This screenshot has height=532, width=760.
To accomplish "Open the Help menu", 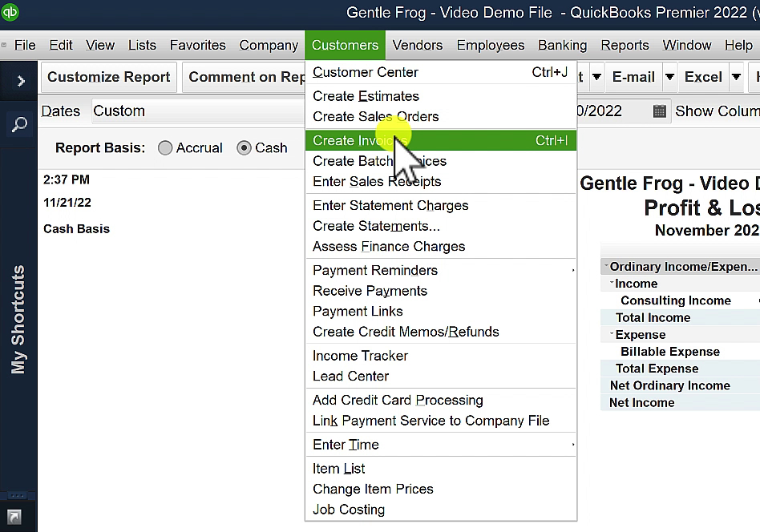I will click(738, 45).
